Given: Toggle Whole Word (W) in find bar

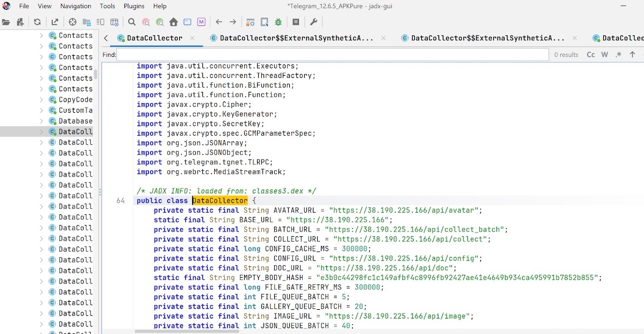Looking at the screenshot, I should 604,55.
